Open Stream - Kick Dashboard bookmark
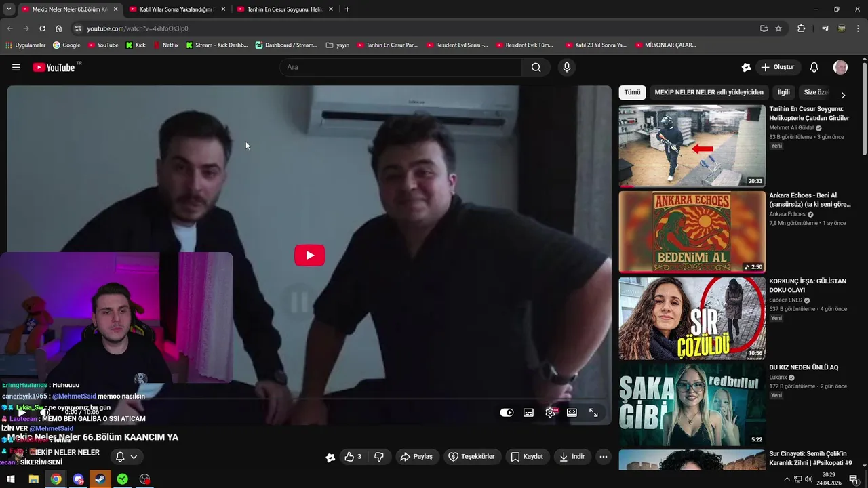Image resolution: width=868 pixels, height=488 pixels. 217,45
